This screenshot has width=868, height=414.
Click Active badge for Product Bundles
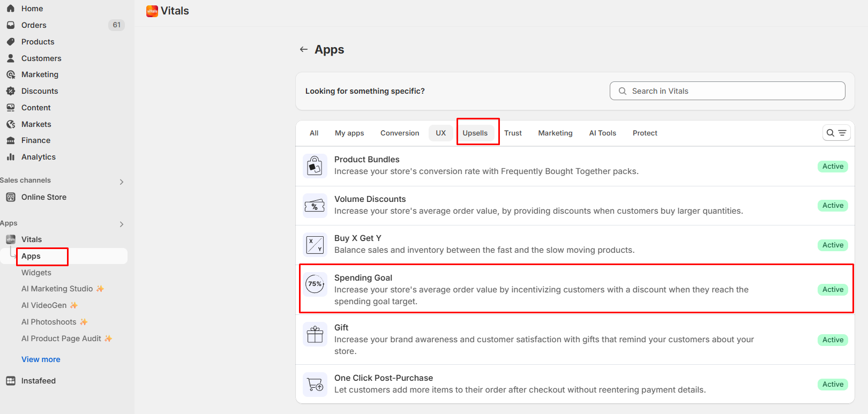click(833, 166)
